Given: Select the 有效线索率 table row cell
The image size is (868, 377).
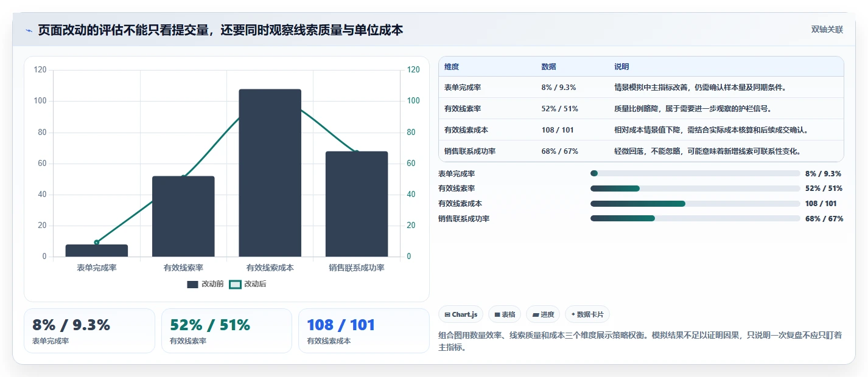Looking at the screenshot, I should point(463,109).
